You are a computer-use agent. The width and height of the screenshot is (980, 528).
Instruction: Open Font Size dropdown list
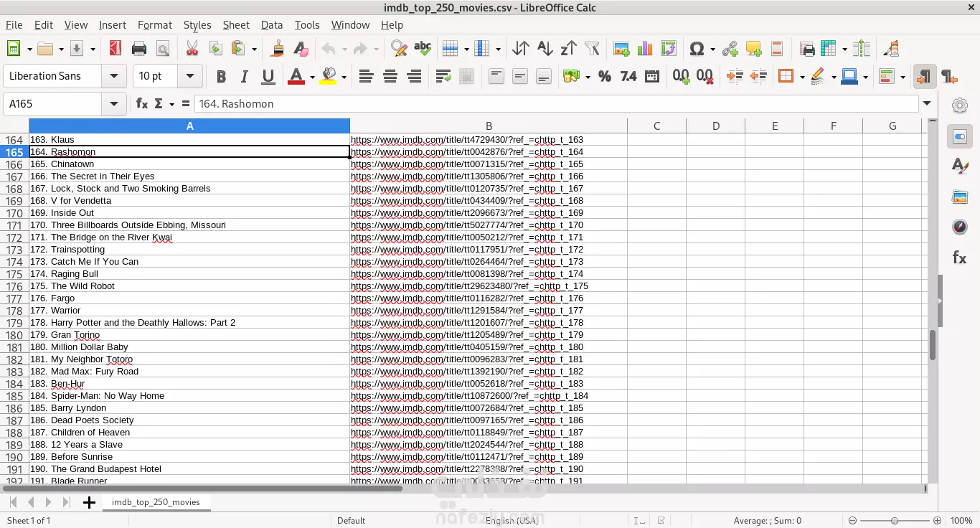pyautogui.click(x=189, y=76)
